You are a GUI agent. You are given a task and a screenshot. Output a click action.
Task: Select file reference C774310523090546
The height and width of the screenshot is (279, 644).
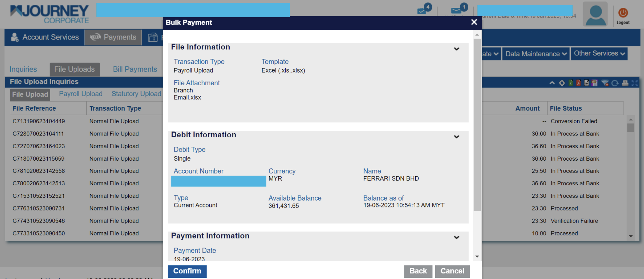pyautogui.click(x=39, y=221)
